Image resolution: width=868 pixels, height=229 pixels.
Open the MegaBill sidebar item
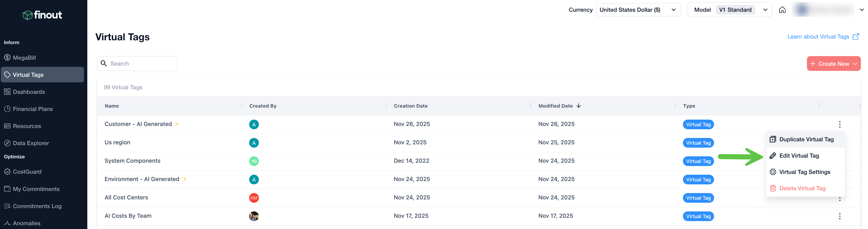pos(24,58)
